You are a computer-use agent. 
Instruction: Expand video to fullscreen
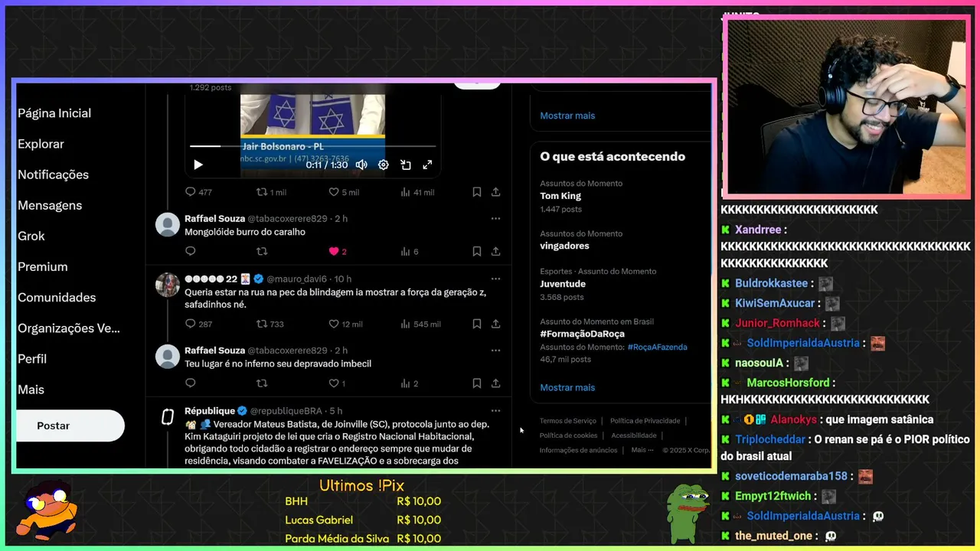coord(427,165)
